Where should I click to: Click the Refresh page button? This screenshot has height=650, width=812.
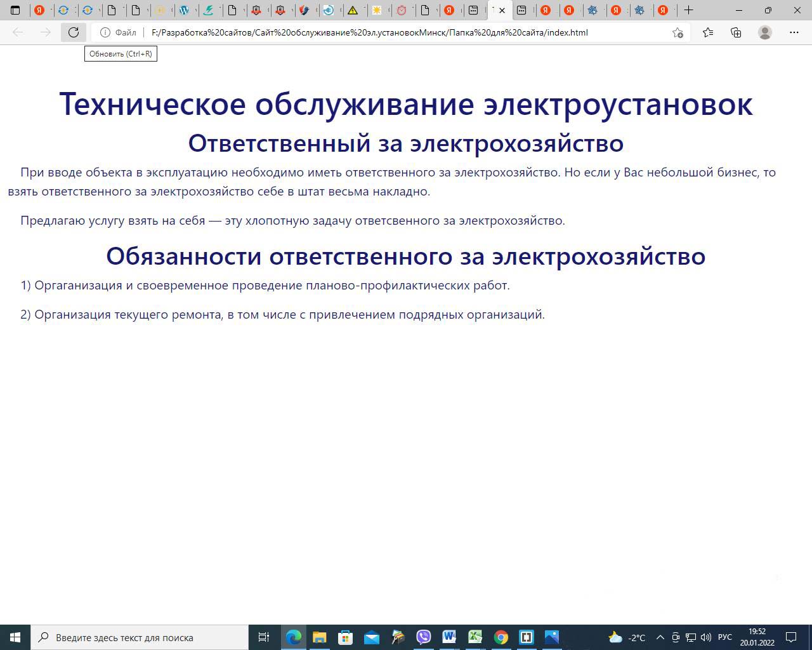click(x=74, y=32)
